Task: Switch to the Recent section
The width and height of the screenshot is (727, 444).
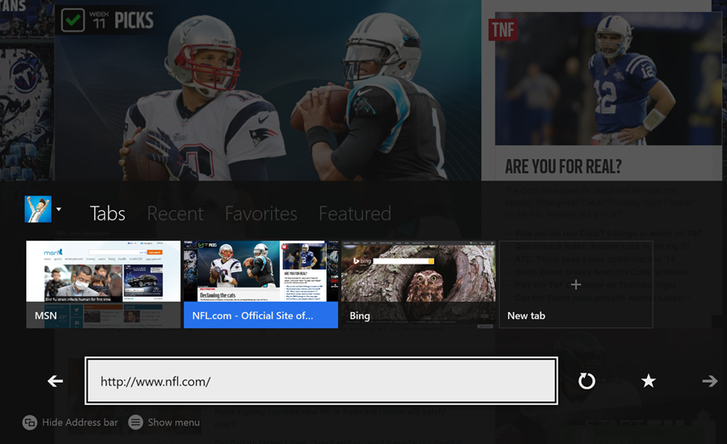Action: (175, 214)
